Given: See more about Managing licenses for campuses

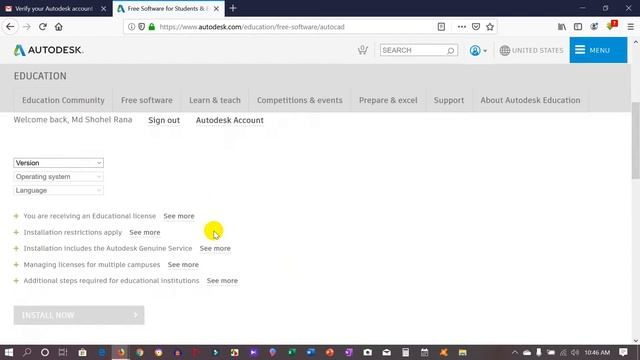Looking at the screenshot, I should [183, 265].
